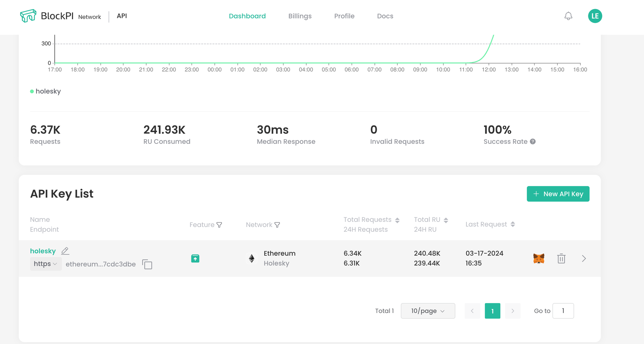Copy the ethereum endpoint URL
The height and width of the screenshot is (344, 644).
click(x=147, y=264)
